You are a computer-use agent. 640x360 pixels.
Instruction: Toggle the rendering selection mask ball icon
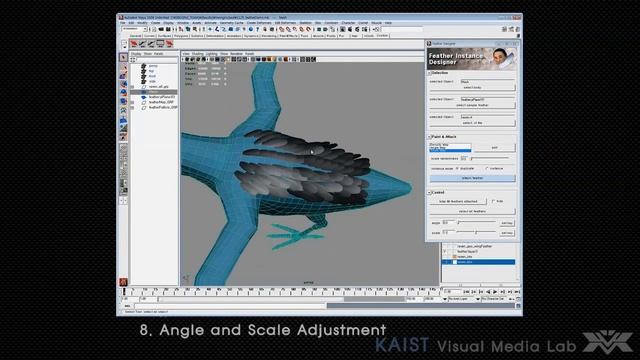pos(251,29)
